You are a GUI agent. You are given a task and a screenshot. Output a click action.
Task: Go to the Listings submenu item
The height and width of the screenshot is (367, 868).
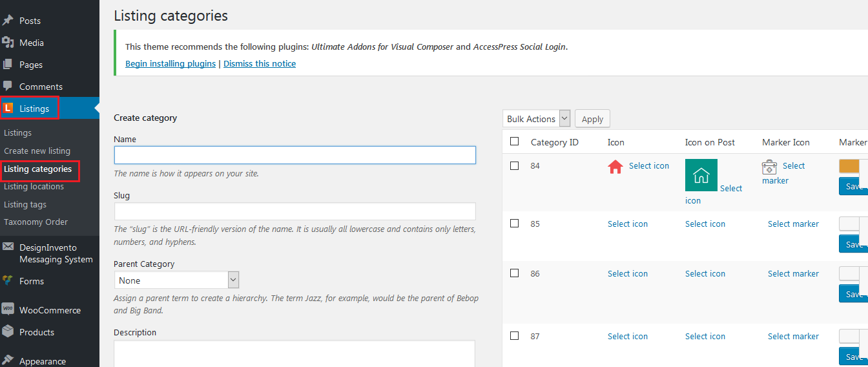[17, 132]
